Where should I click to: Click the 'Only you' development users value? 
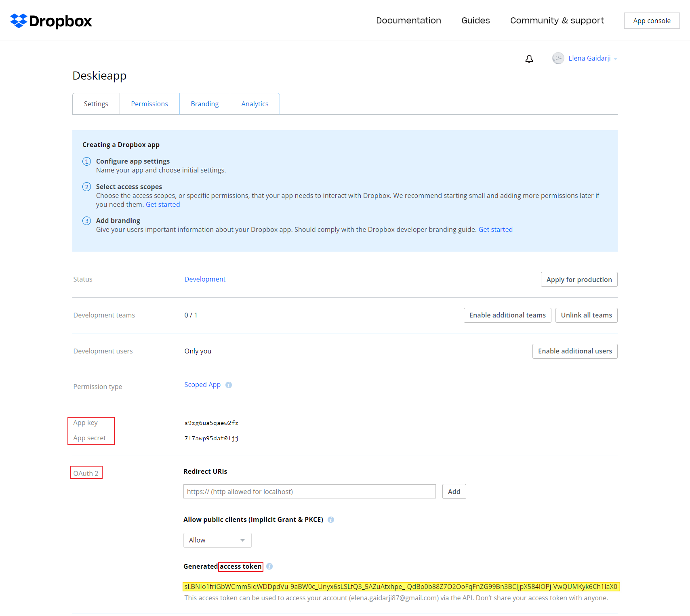tap(198, 351)
